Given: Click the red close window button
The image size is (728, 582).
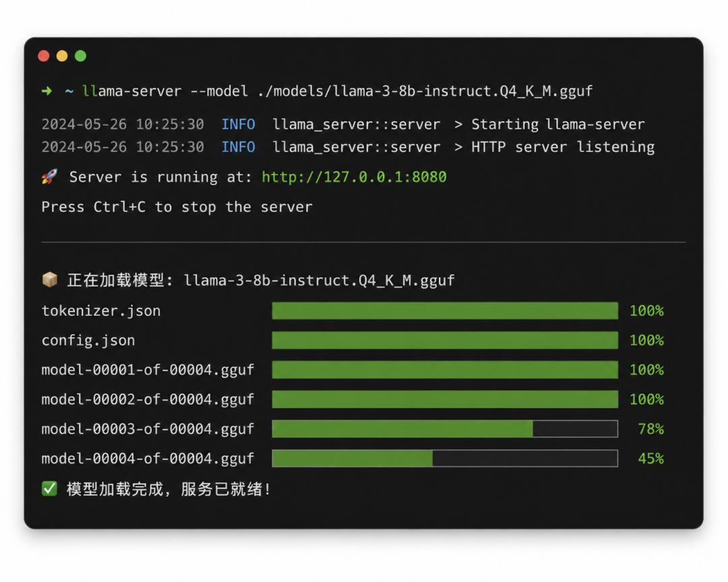Looking at the screenshot, I should point(44,56).
